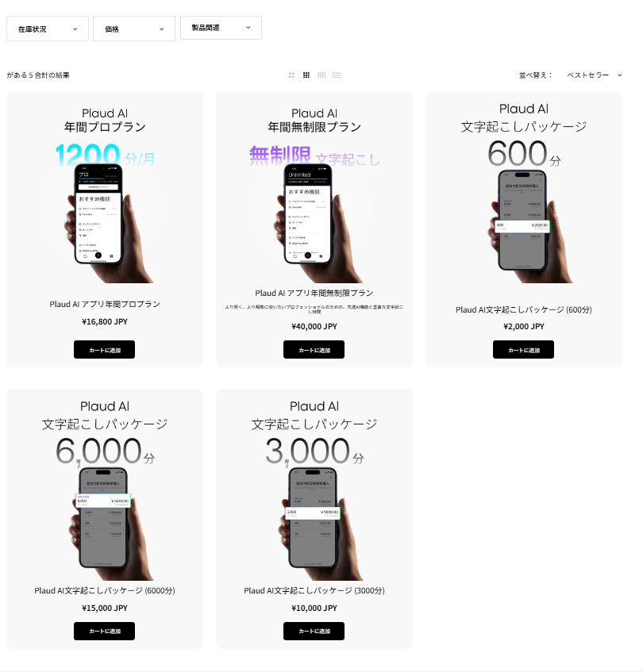Select the three-column grid view icon

(306, 75)
